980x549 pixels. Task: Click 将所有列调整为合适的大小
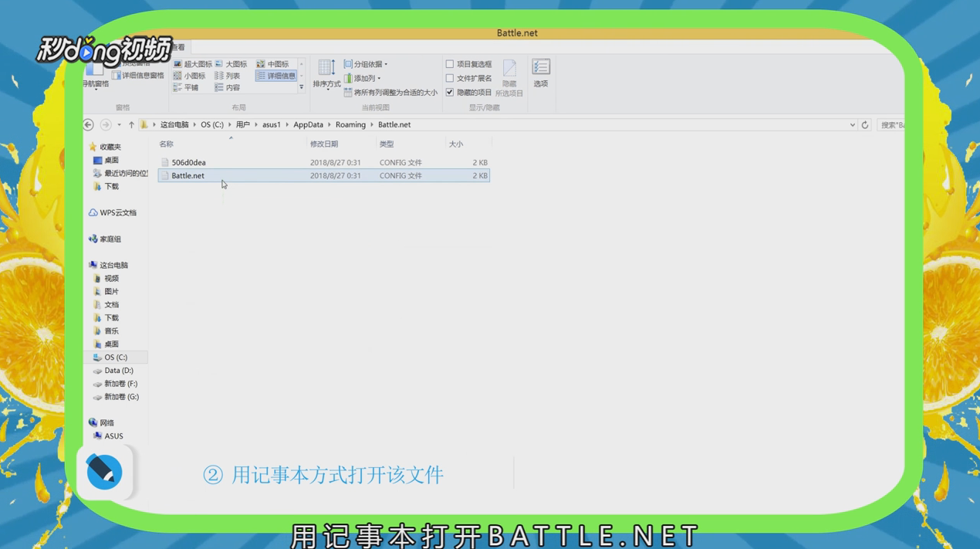(390, 93)
